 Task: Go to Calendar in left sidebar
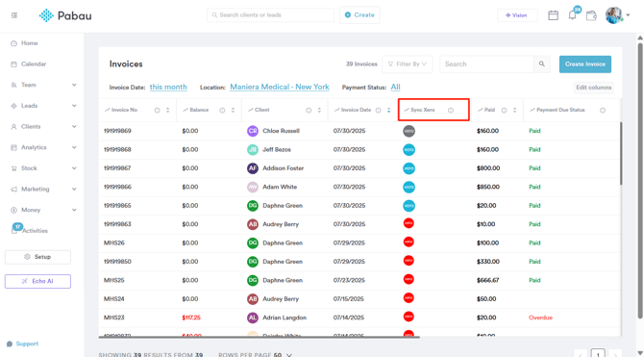click(34, 64)
